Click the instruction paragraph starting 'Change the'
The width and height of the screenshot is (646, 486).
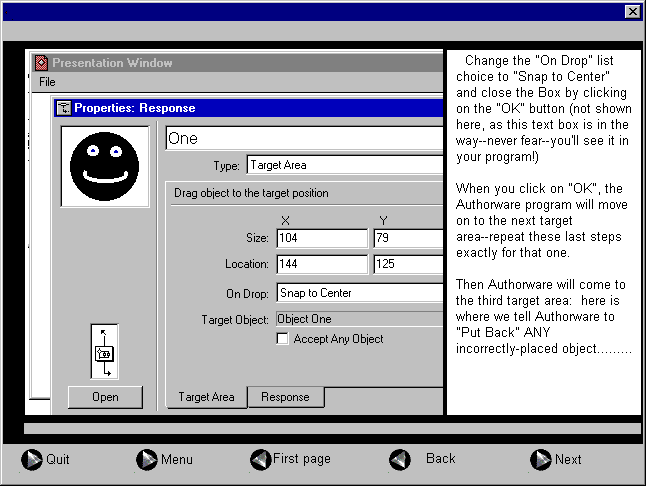pyautogui.click(x=543, y=108)
